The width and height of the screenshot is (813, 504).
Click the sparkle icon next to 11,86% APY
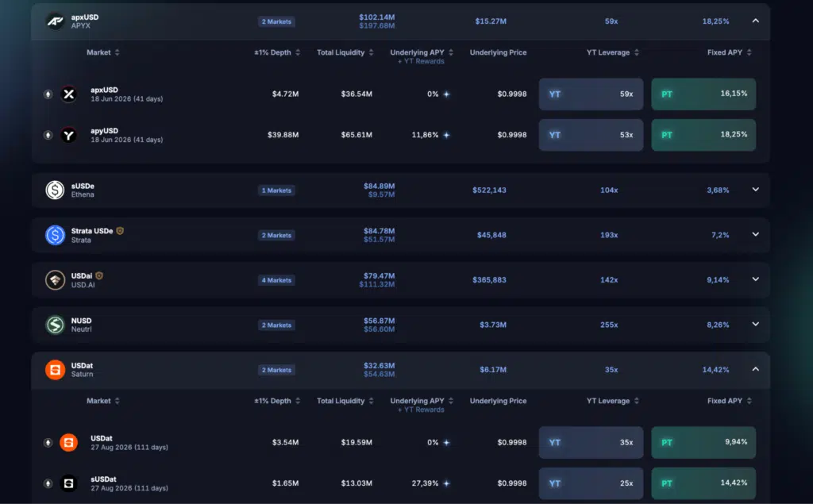[x=446, y=135]
